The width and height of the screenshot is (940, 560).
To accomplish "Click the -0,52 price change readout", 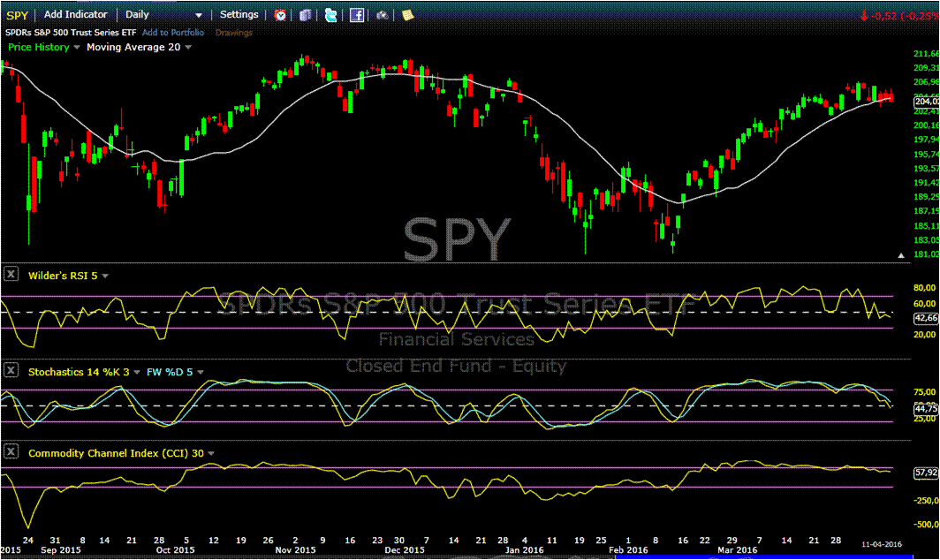I will pos(885,16).
